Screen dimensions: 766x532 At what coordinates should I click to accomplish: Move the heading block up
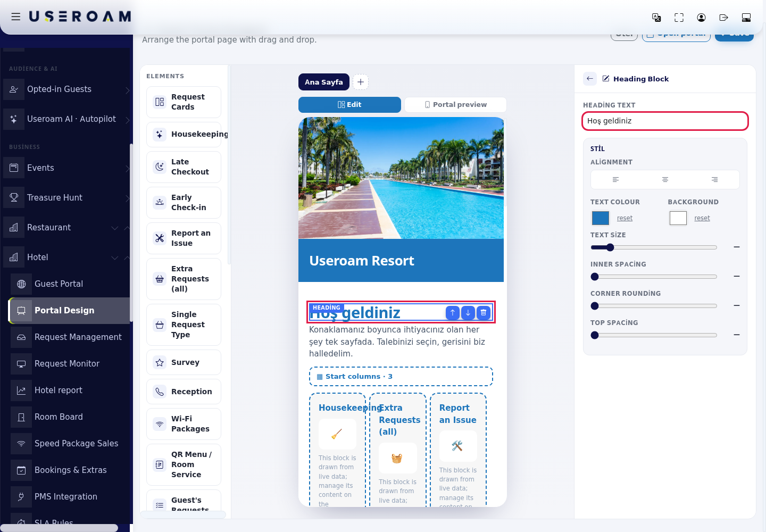pyautogui.click(x=452, y=313)
